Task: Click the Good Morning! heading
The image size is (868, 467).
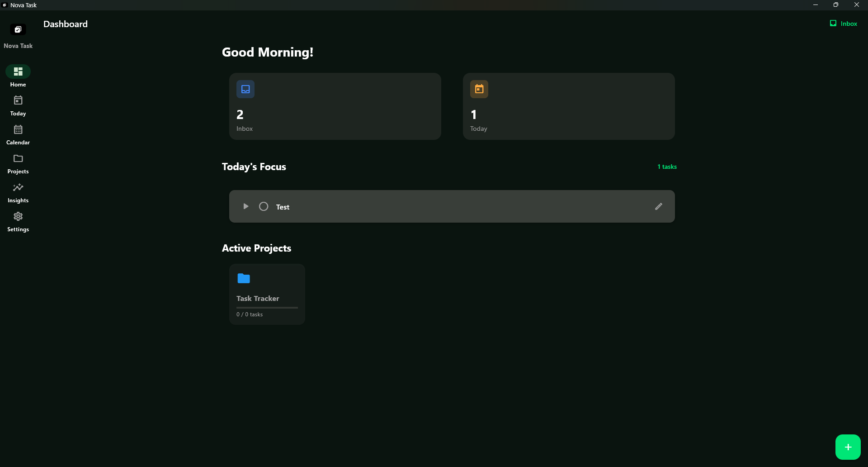Action: click(x=268, y=52)
